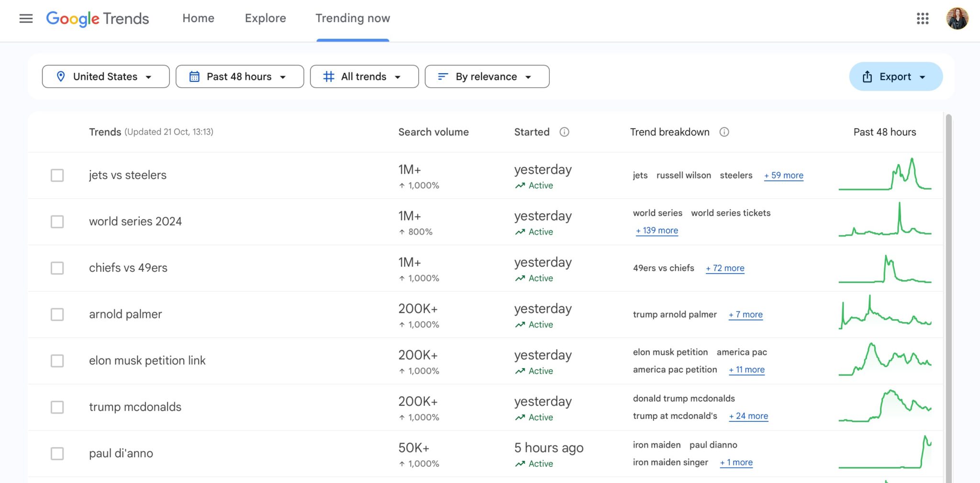Click the info icon next to Started
Viewport: 980px width, 483px height.
(x=565, y=132)
